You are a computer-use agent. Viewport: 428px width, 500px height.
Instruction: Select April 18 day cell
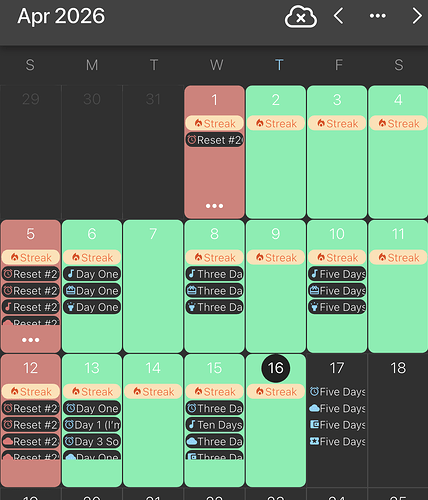398,420
